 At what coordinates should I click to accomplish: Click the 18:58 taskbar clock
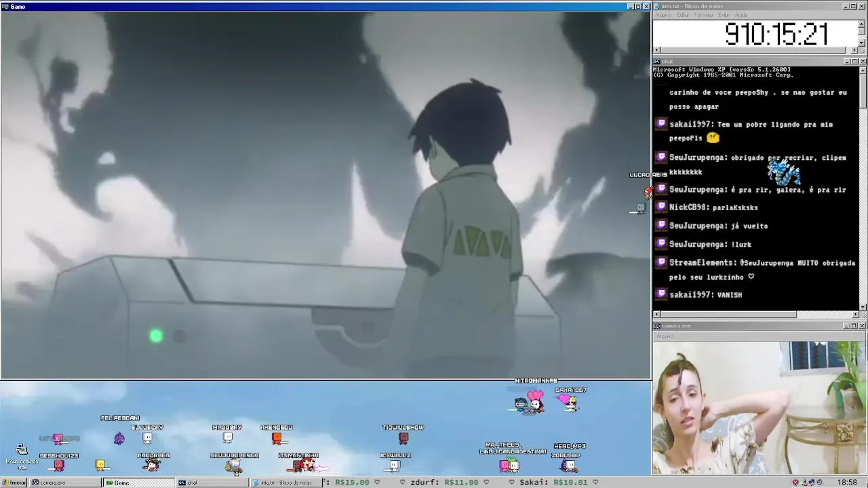pos(847,483)
